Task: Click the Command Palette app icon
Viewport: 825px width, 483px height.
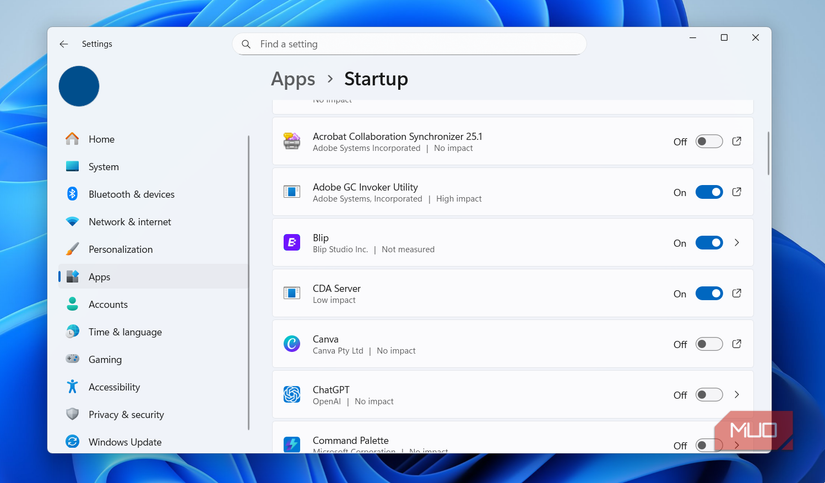Action: [x=291, y=444]
